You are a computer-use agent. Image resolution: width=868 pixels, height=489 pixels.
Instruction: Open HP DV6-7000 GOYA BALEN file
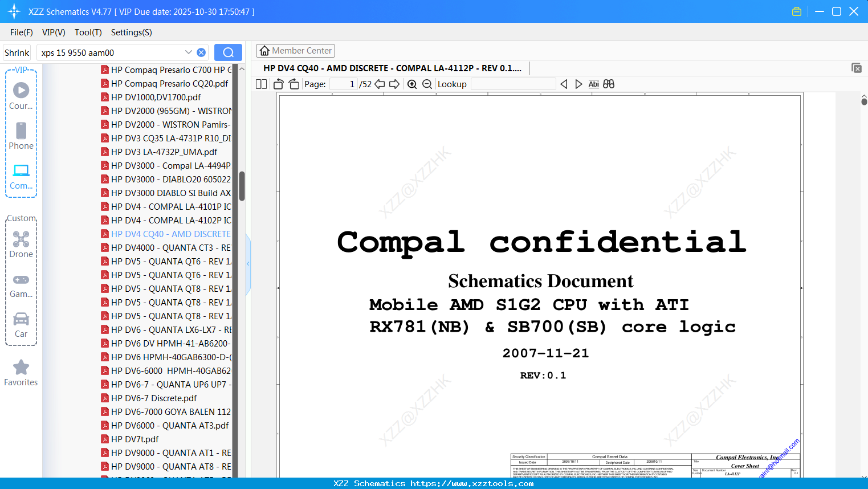166,412
